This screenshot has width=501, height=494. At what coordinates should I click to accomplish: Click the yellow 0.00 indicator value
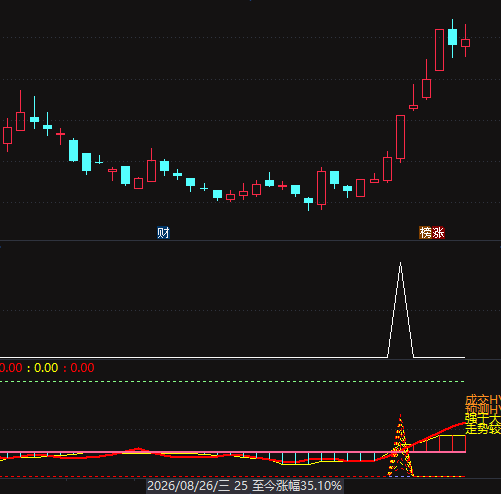[x=46, y=368]
